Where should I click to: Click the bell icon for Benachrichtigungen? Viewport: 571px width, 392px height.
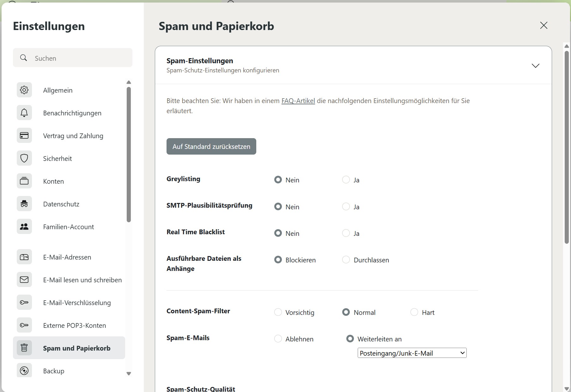(x=24, y=113)
